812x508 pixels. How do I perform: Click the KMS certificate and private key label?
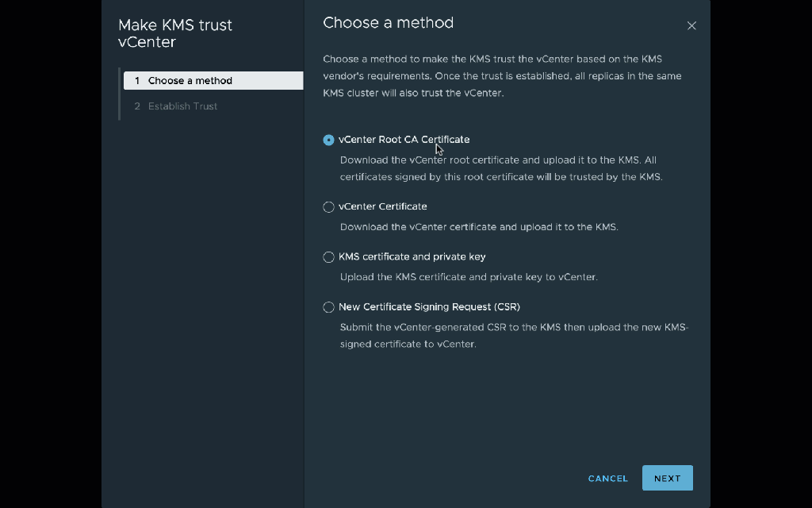tap(412, 256)
